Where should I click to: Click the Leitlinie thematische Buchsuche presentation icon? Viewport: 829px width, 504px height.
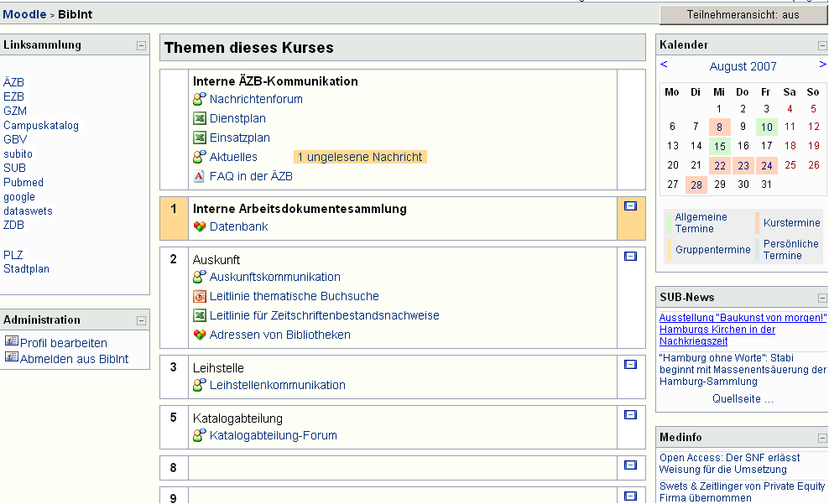pyautogui.click(x=200, y=296)
